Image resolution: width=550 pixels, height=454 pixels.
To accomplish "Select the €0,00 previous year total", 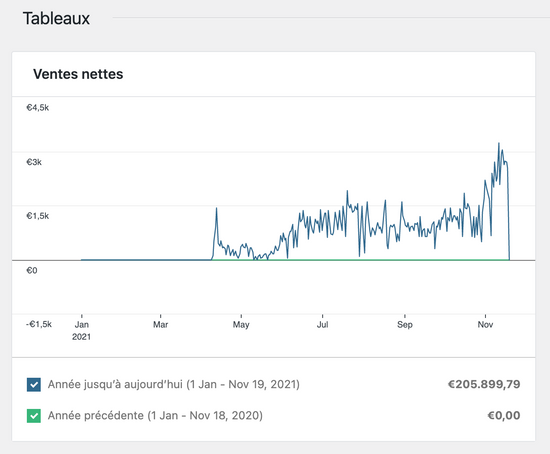I will point(504,415).
